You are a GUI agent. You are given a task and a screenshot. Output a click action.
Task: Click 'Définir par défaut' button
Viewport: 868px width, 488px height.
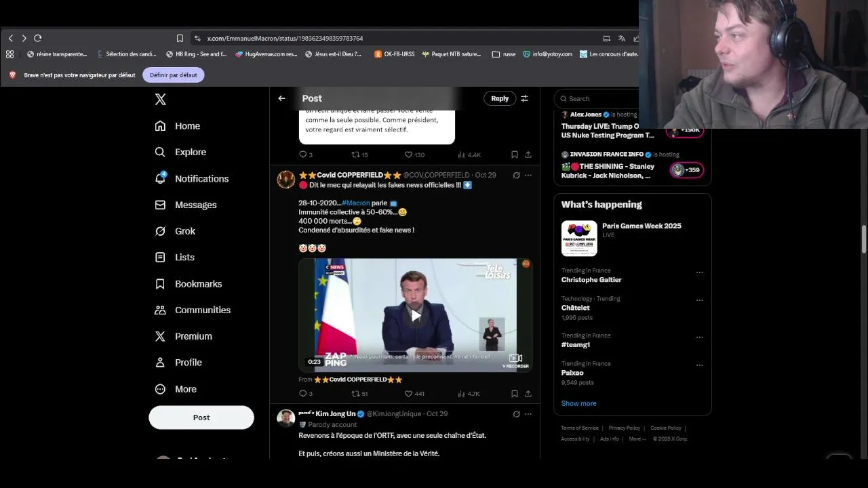[x=174, y=75]
